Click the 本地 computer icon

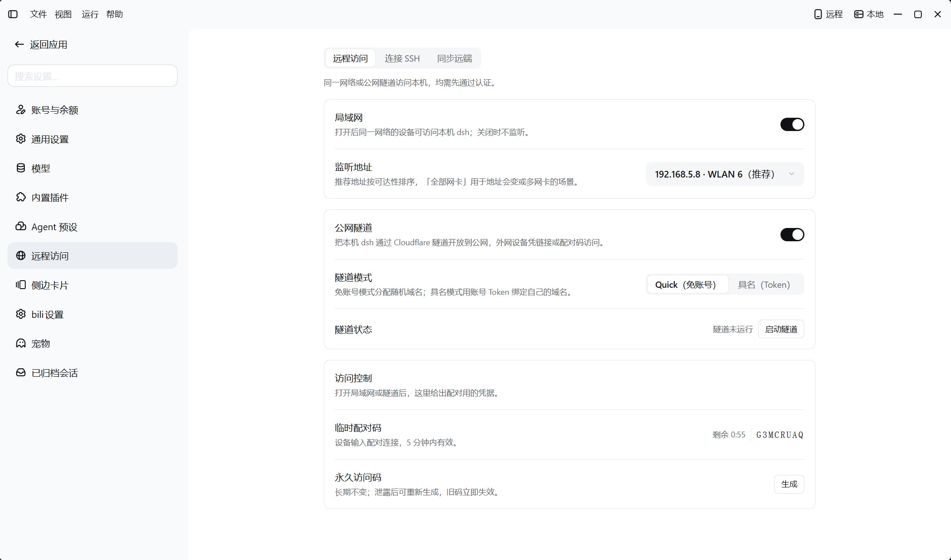pos(858,14)
